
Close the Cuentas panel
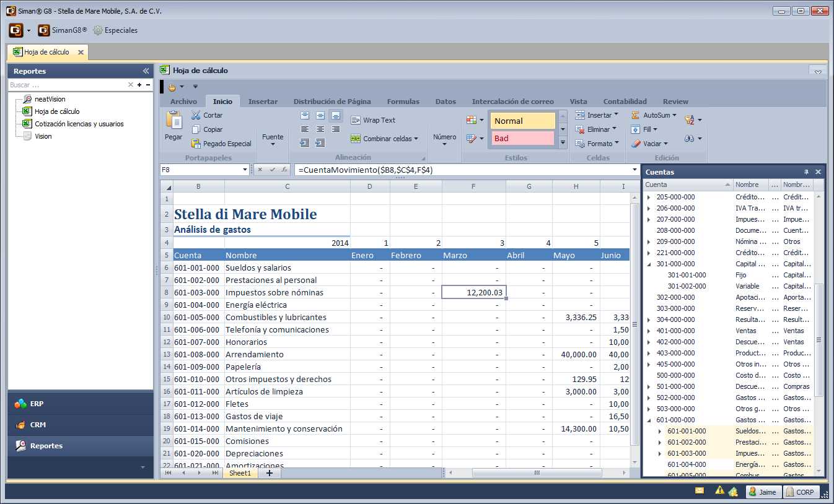pos(818,172)
